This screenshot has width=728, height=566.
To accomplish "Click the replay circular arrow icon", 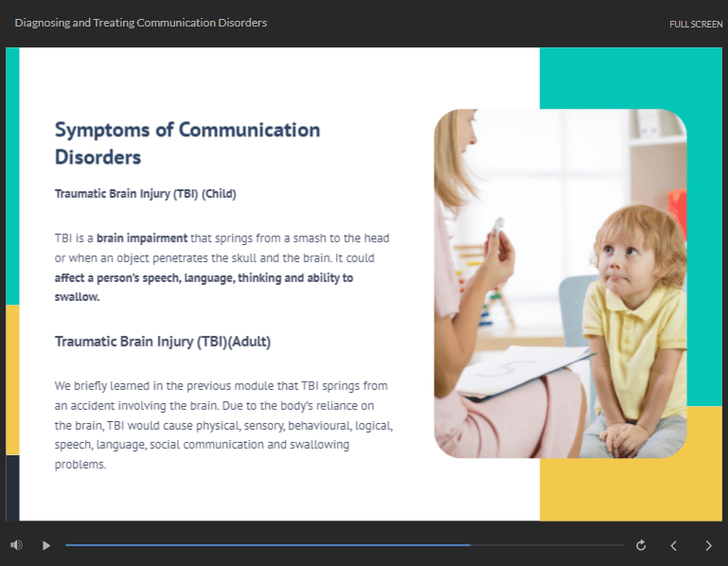I will tap(641, 545).
